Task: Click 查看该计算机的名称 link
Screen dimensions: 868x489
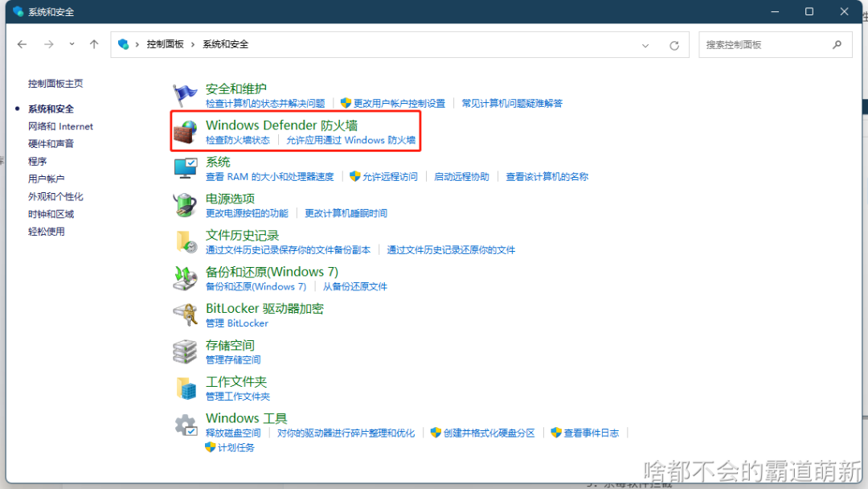Action: coord(547,177)
